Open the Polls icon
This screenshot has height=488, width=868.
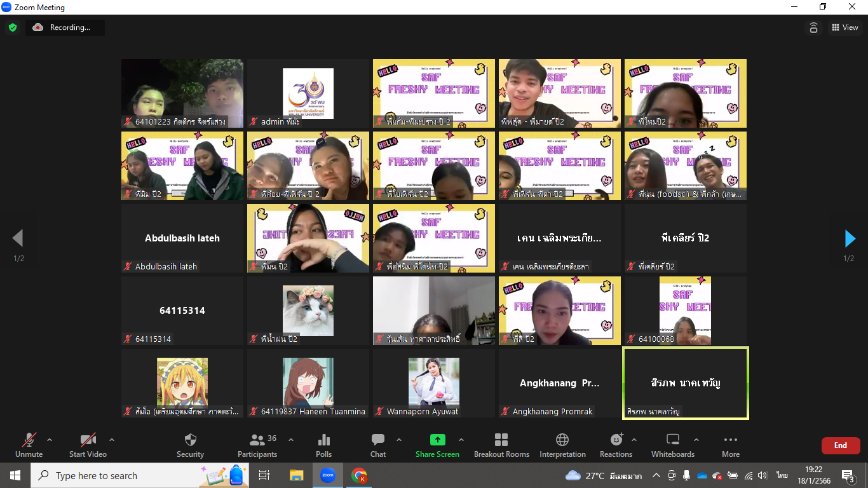point(323,445)
